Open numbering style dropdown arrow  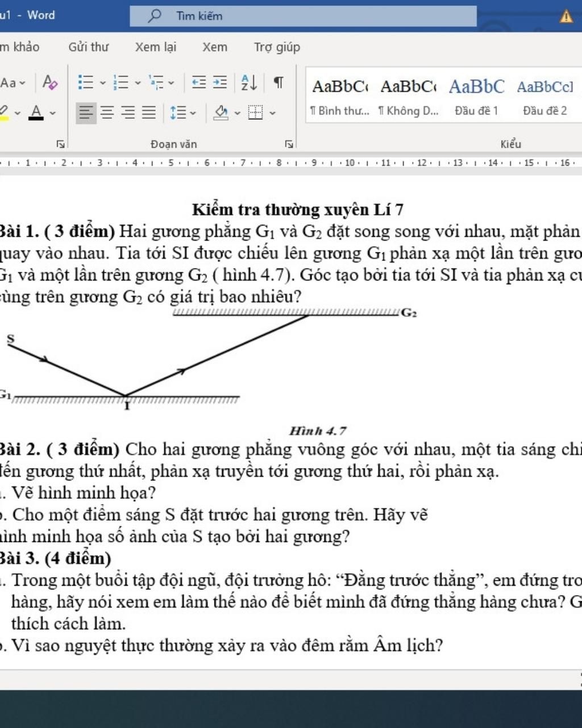tap(138, 83)
